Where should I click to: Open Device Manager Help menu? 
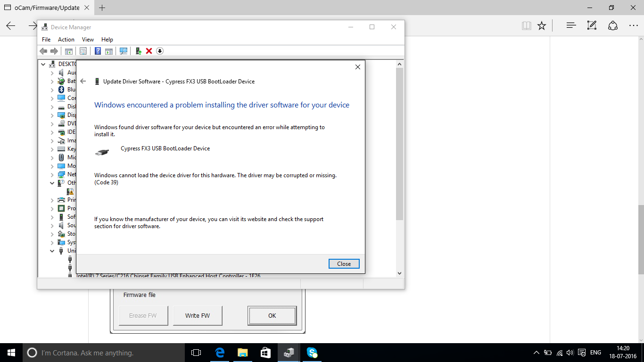(x=107, y=40)
